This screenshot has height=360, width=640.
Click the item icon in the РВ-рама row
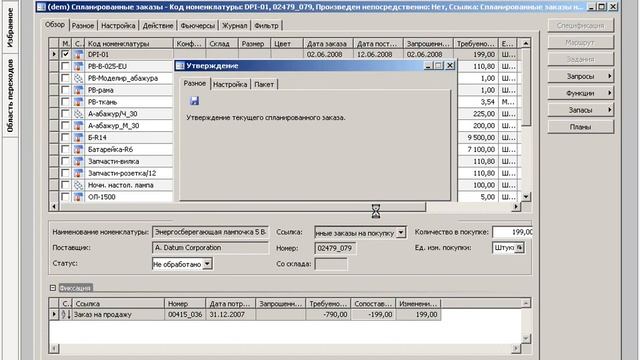(78, 90)
